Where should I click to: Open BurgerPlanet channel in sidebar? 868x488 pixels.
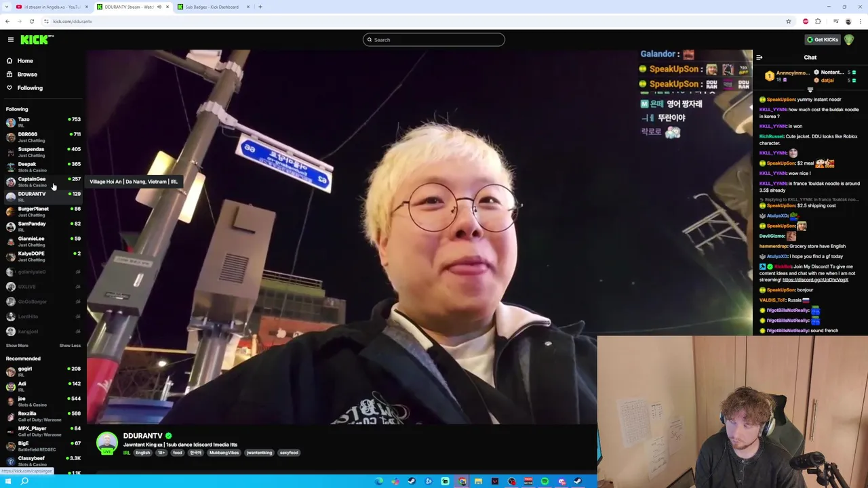(42, 211)
